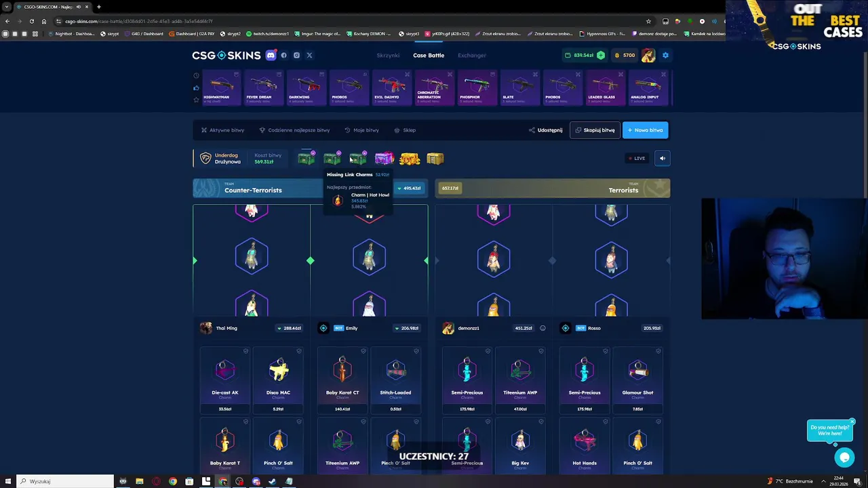Screen dimensions: 868x488
Task: Click Nowa bitwa button
Action: [x=645, y=130]
